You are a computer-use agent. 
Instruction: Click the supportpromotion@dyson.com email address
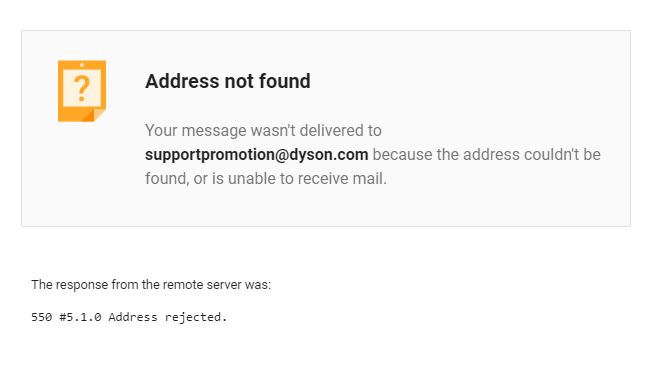click(257, 154)
